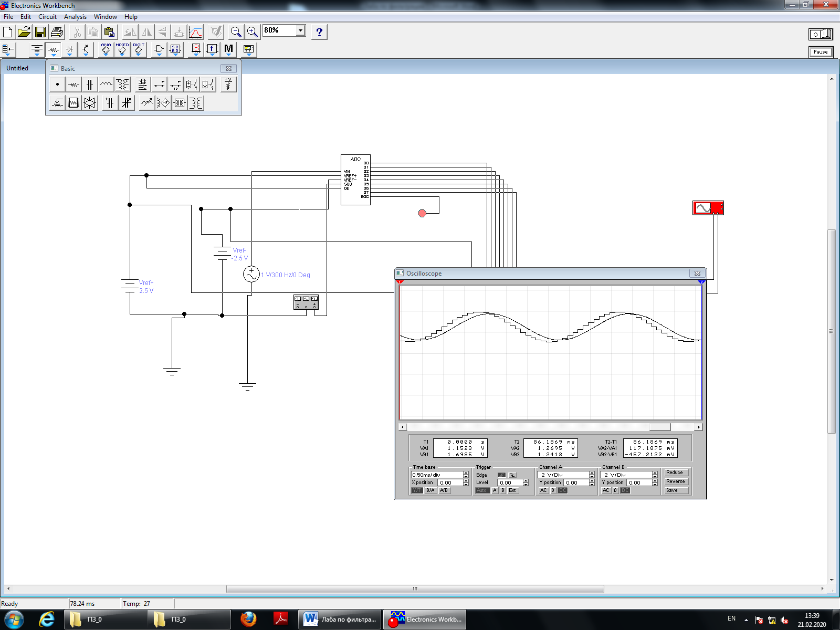Open the Circuit menu
Viewport: 840px width, 630px height.
tap(47, 17)
